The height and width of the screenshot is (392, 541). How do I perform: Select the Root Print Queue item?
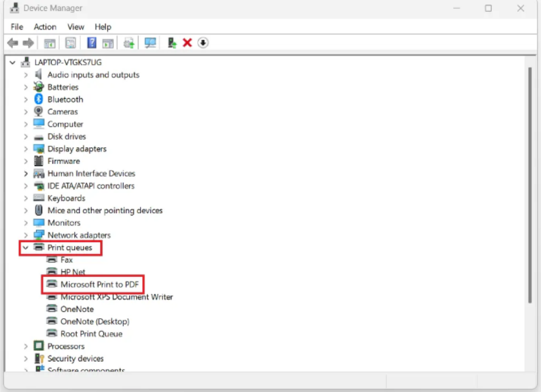click(91, 334)
